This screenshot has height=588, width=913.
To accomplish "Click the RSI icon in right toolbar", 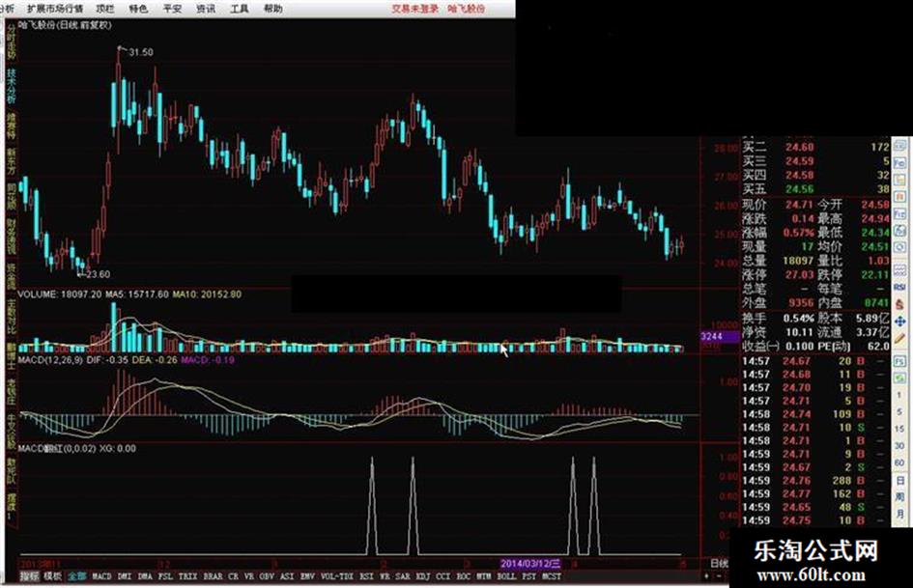I will (900, 287).
